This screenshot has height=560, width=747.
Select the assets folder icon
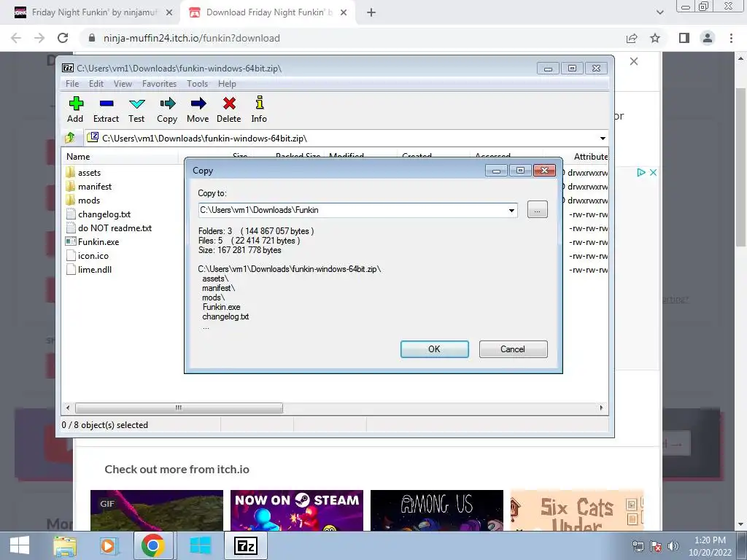coord(71,172)
